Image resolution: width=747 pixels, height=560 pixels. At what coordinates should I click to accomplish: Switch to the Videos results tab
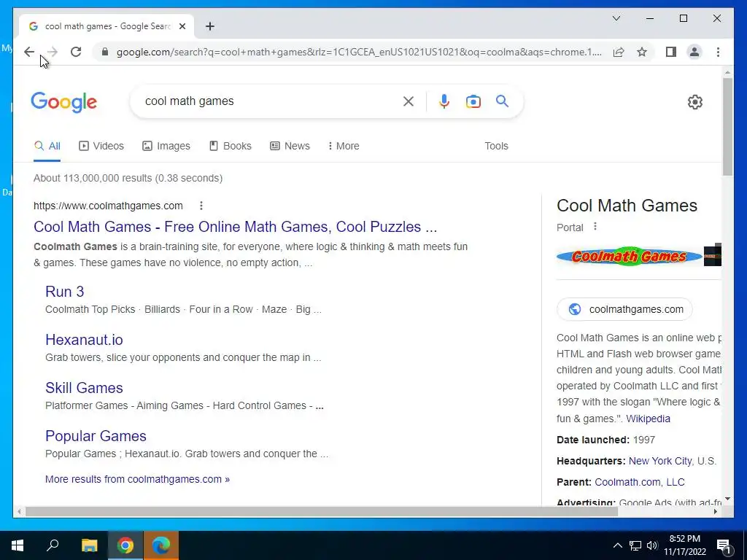click(101, 146)
